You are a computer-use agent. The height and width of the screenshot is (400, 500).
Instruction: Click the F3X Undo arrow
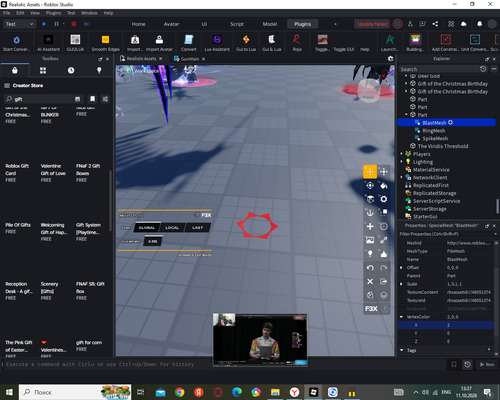(x=370, y=268)
